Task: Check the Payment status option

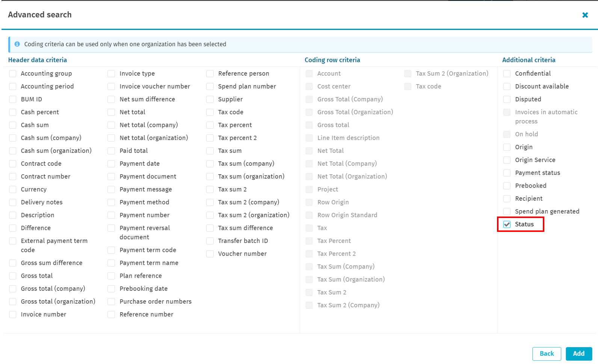Action: pyautogui.click(x=507, y=173)
